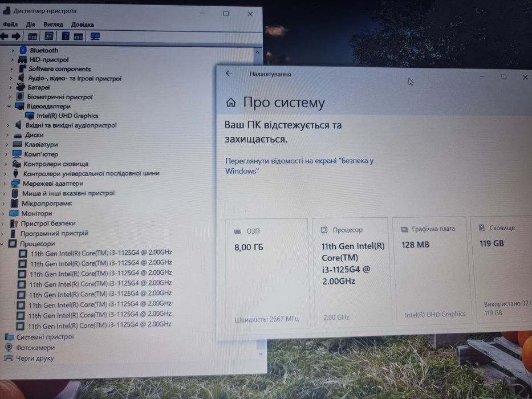Select the last i3-1125G4 processor entry
Viewport: 532px width, 399px height.
click(x=99, y=325)
